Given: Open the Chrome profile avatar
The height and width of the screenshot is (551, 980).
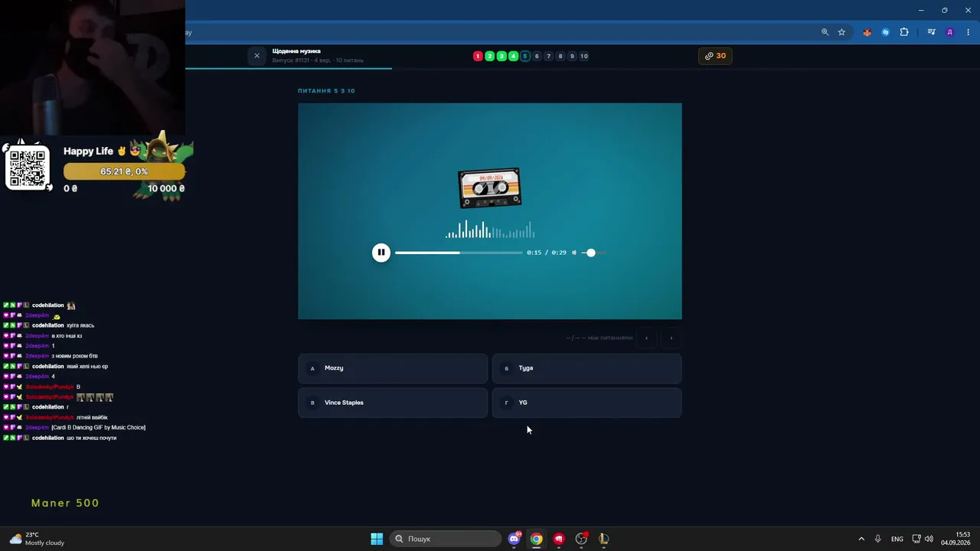Looking at the screenshot, I should tap(950, 32).
